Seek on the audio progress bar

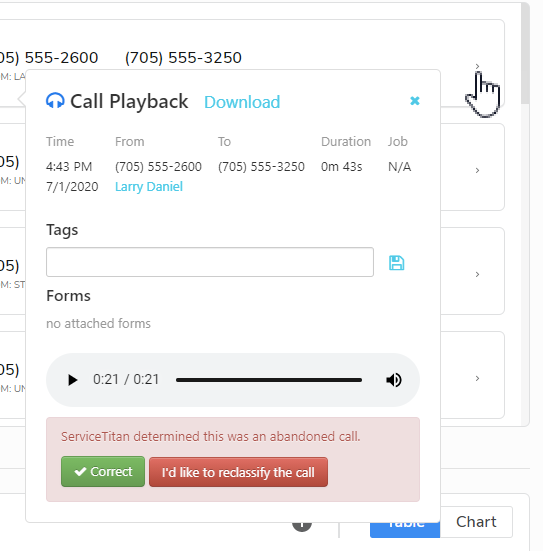coord(269,380)
